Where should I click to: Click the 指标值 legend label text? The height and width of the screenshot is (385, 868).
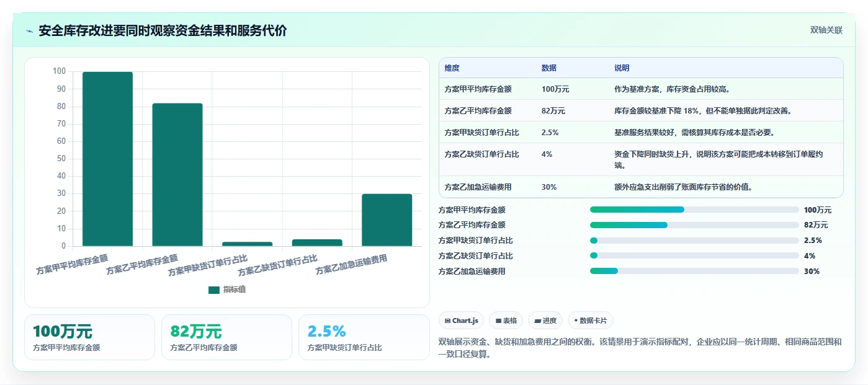tap(235, 290)
